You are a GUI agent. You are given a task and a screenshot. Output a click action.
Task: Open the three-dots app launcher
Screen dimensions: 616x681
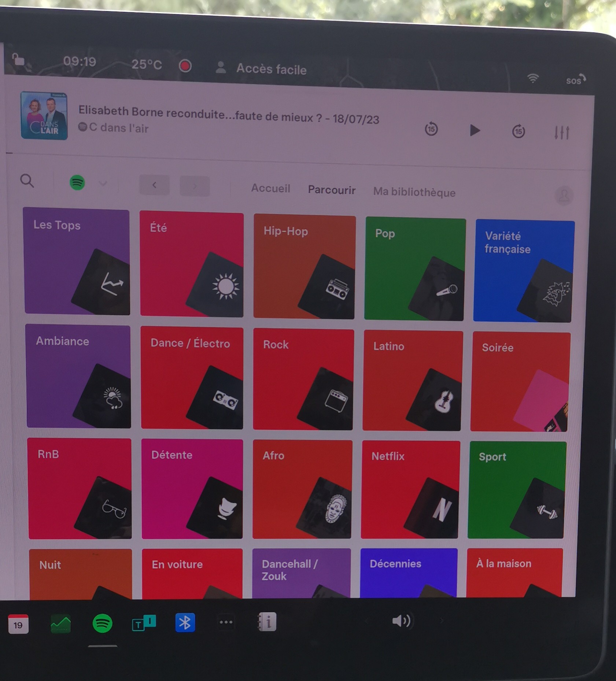pyautogui.click(x=226, y=622)
